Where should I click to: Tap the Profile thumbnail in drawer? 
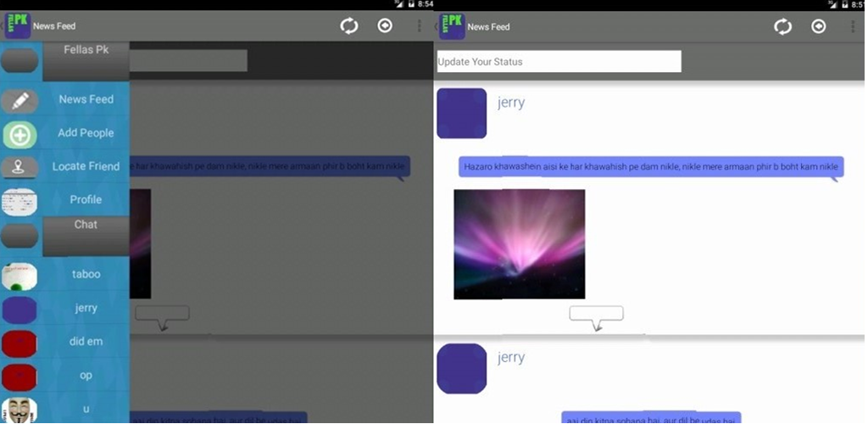[x=19, y=202]
